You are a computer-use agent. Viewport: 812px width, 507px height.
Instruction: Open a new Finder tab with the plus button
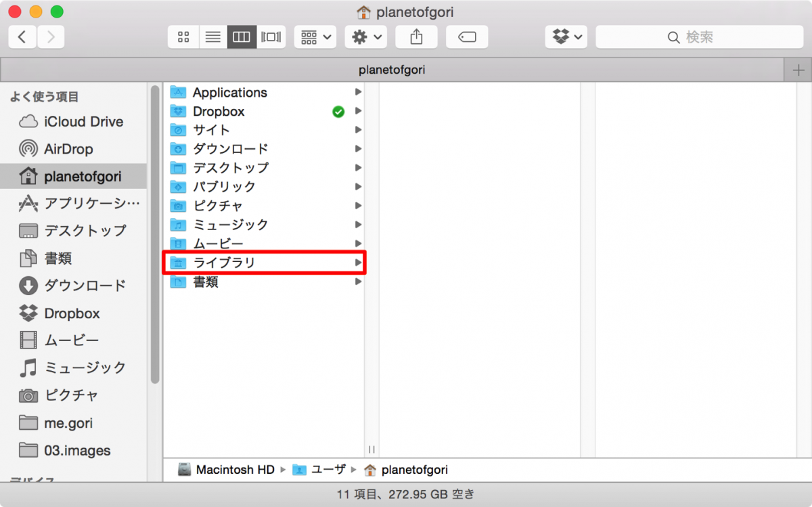[798, 69]
